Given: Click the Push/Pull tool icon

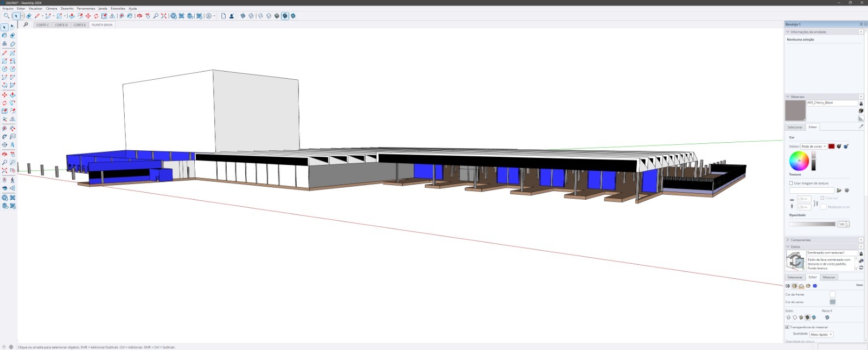Looking at the screenshot, I should (x=72, y=16).
